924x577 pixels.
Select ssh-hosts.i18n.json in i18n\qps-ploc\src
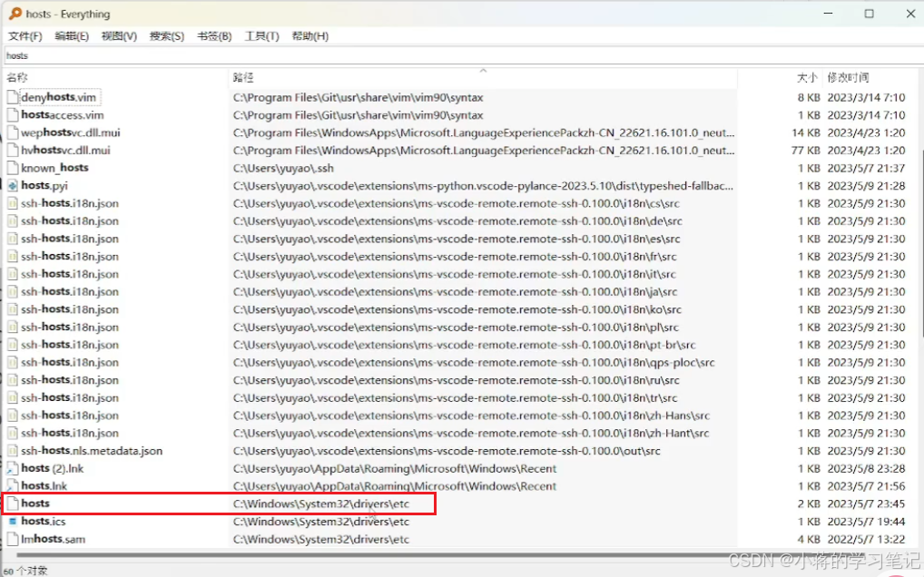point(70,362)
